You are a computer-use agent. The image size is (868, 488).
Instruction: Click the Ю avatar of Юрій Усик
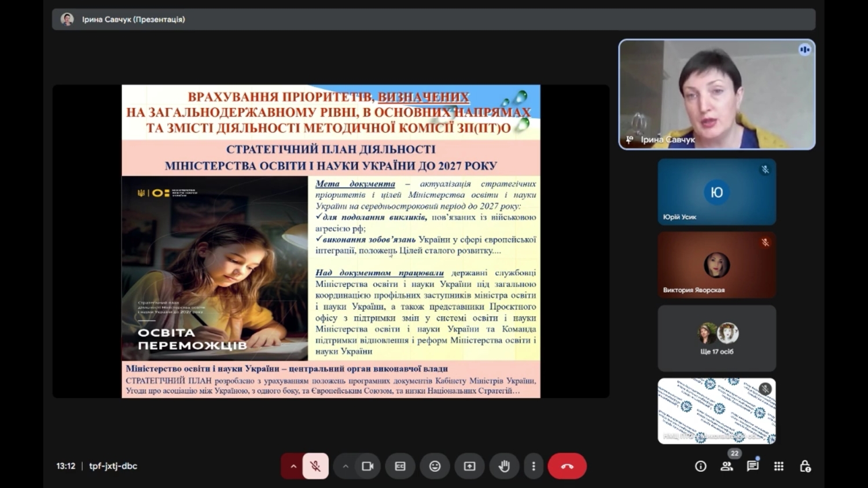pyautogui.click(x=717, y=193)
